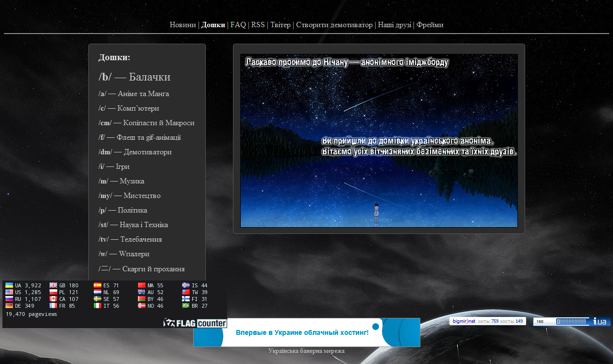The image size is (613, 364).
Task: Open the Flag Counter logo badge
Action: [195, 323]
